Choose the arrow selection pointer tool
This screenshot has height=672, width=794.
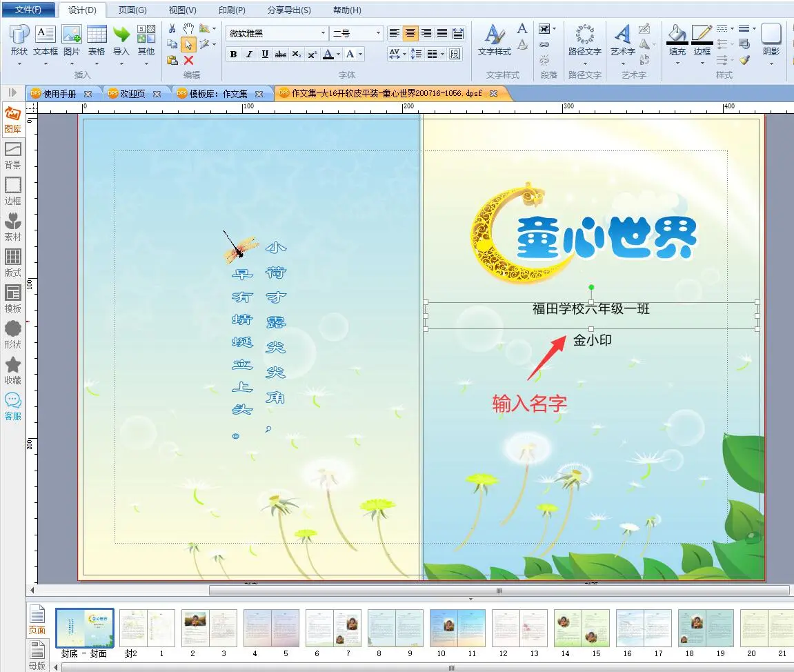coord(188,45)
